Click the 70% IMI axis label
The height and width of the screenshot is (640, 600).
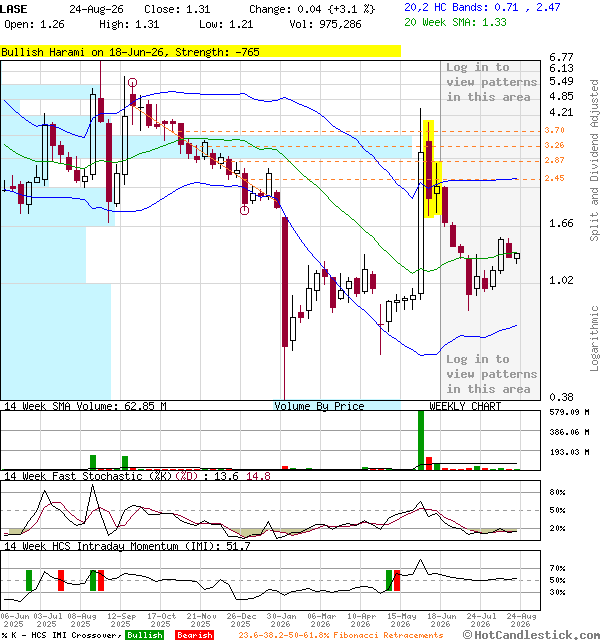[557, 568]
